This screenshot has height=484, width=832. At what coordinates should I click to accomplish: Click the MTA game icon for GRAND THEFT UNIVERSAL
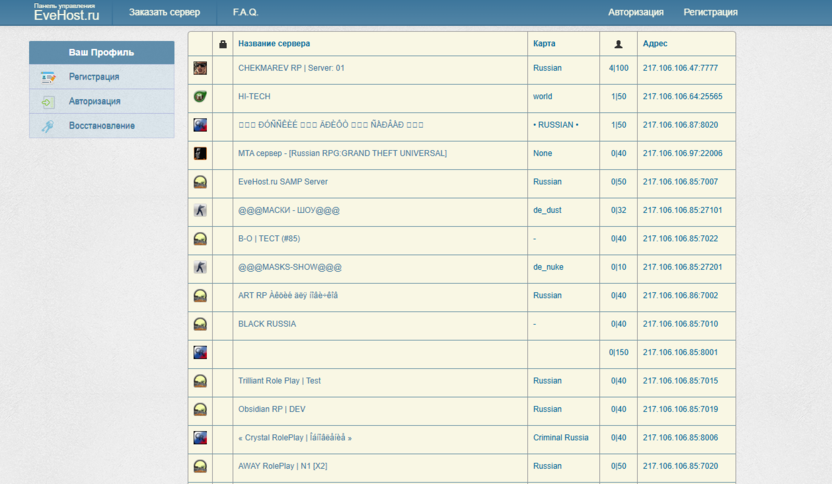(x=200, y=153)
